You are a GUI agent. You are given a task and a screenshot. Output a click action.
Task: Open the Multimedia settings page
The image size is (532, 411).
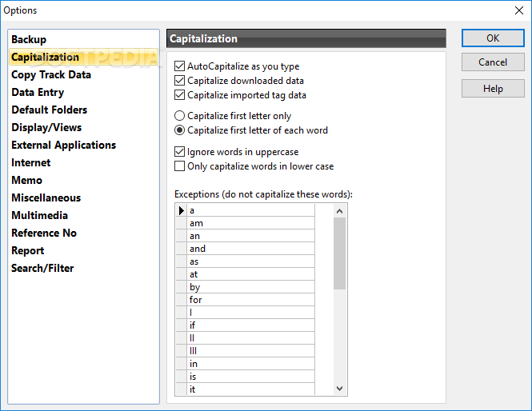tap(40, 215)
